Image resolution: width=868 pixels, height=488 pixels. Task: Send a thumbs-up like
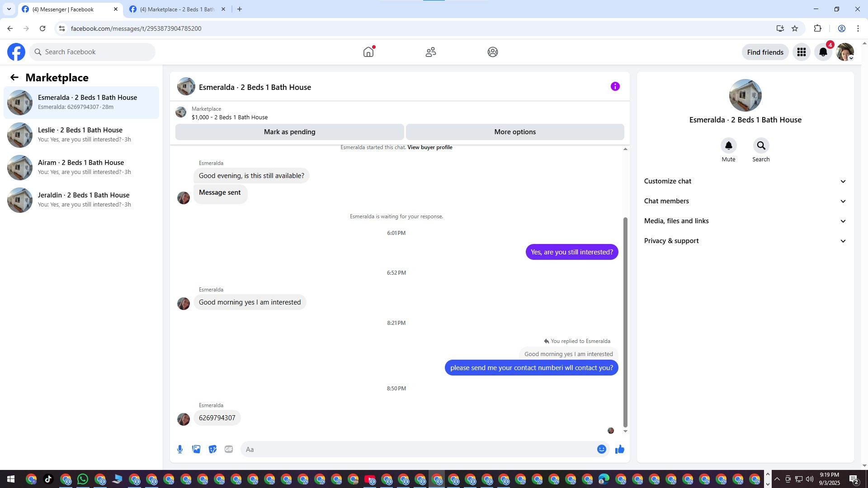tap(620, 449)
